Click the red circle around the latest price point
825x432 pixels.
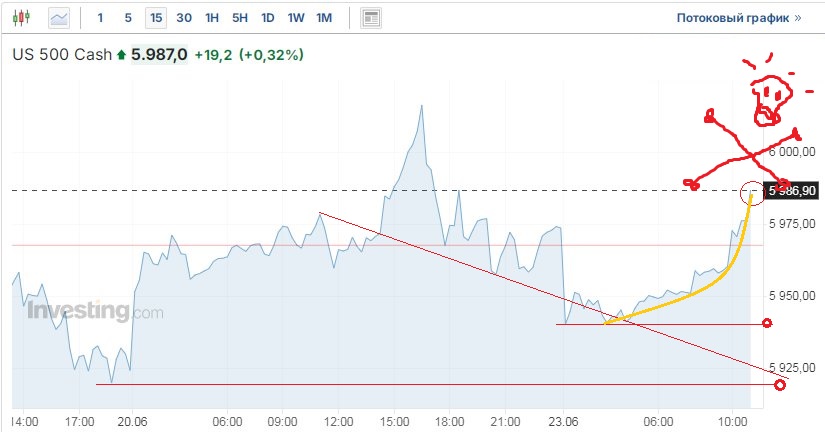[754, 192]
